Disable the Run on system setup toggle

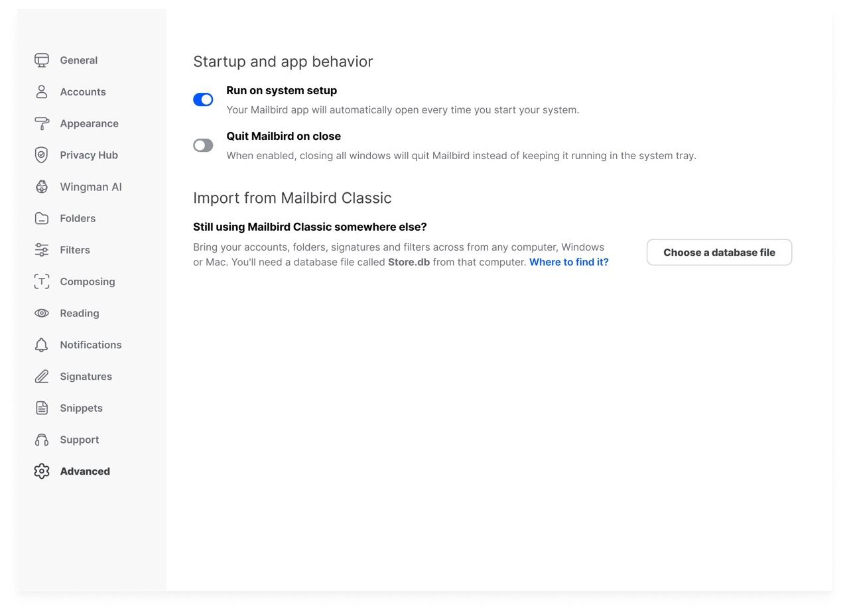click(x=203, y=99)
